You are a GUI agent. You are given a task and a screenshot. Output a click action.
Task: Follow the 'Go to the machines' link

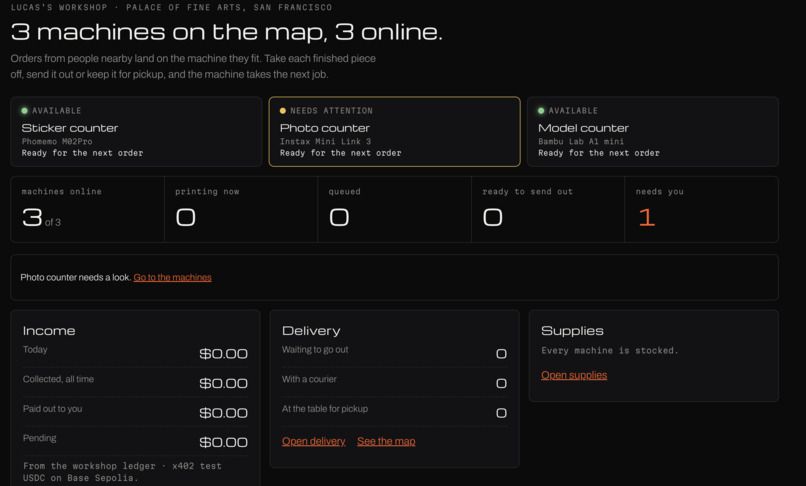pyautogui.click(x=172, y=277)
